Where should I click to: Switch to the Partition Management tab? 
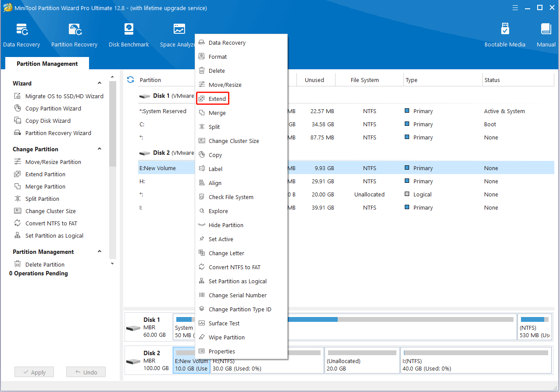47,64
